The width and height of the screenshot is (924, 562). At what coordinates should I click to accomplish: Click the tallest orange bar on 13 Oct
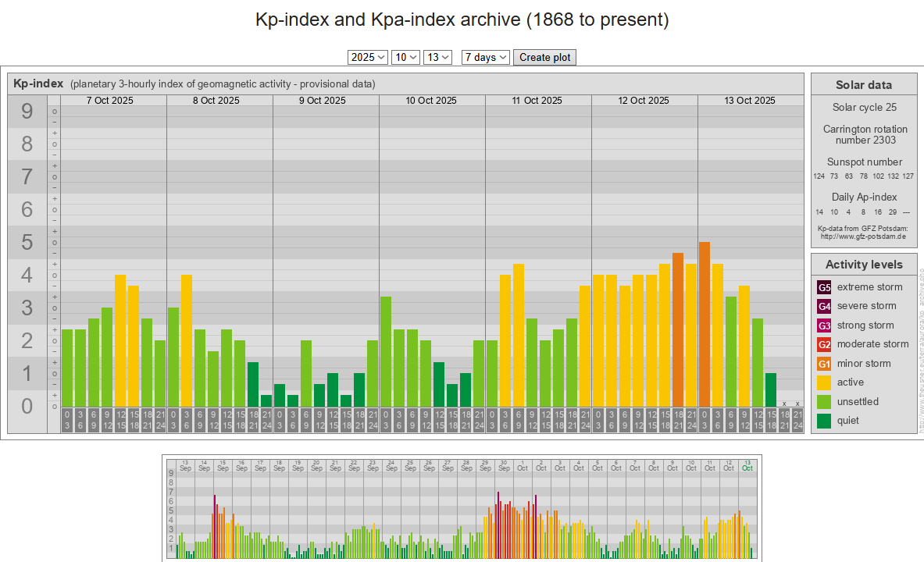pos(705,324)
